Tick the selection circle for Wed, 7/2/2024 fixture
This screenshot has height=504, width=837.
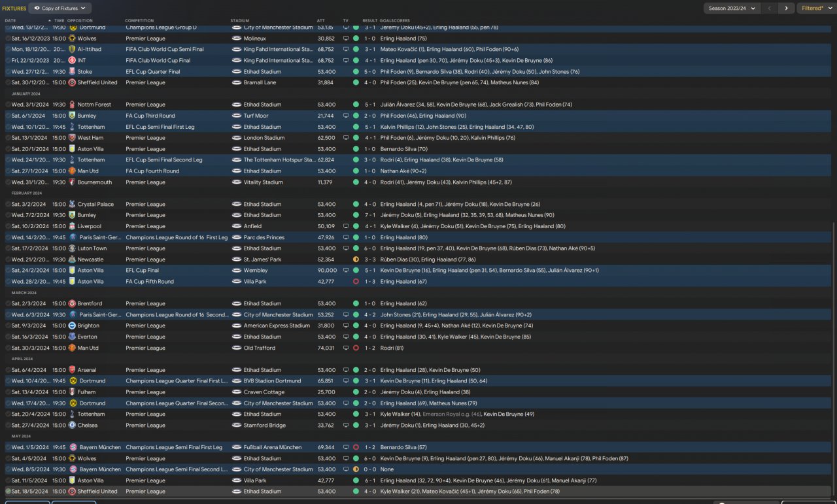(x=9, y=215)
